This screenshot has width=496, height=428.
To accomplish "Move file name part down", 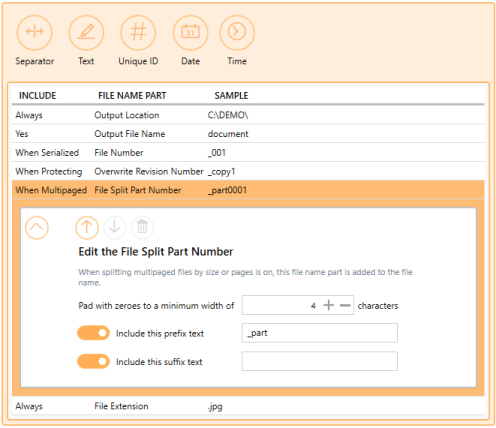I will tap(115, 228).
